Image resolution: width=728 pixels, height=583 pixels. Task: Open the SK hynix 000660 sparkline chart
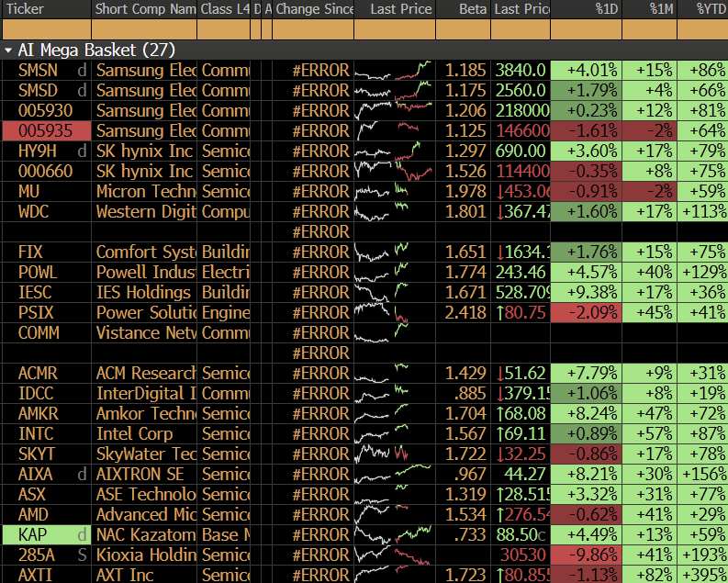(x=394, y=172)
